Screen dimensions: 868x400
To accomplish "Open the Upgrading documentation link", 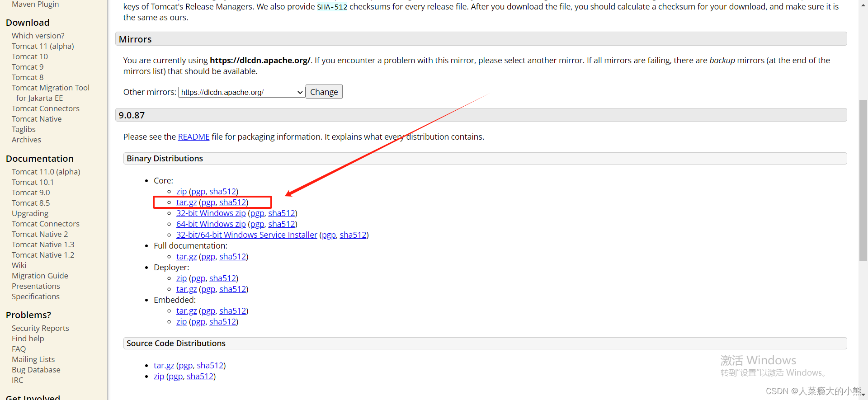I will pyautogui.click(x=30, y=213).
